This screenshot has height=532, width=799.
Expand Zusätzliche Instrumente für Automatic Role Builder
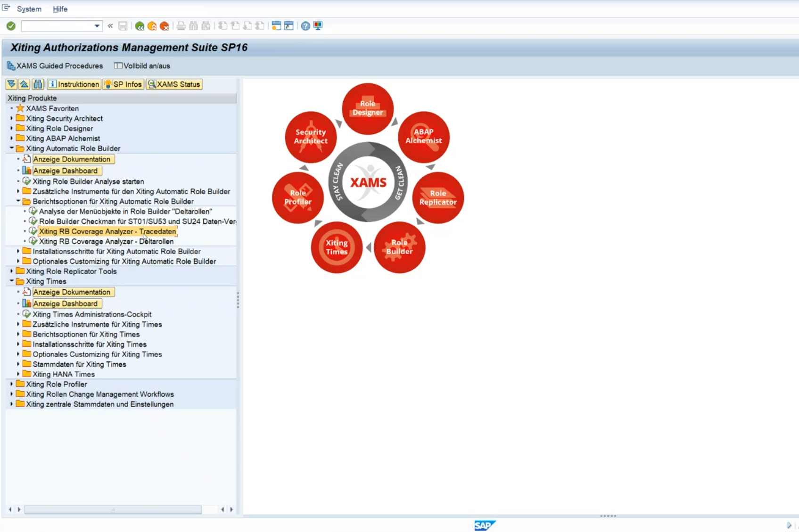[18, 191]
